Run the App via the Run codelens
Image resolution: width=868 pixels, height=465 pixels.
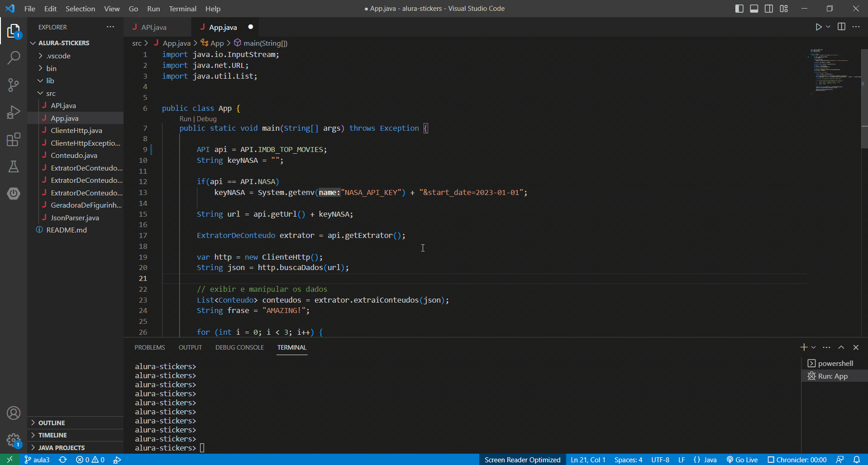tap(185, 119)
